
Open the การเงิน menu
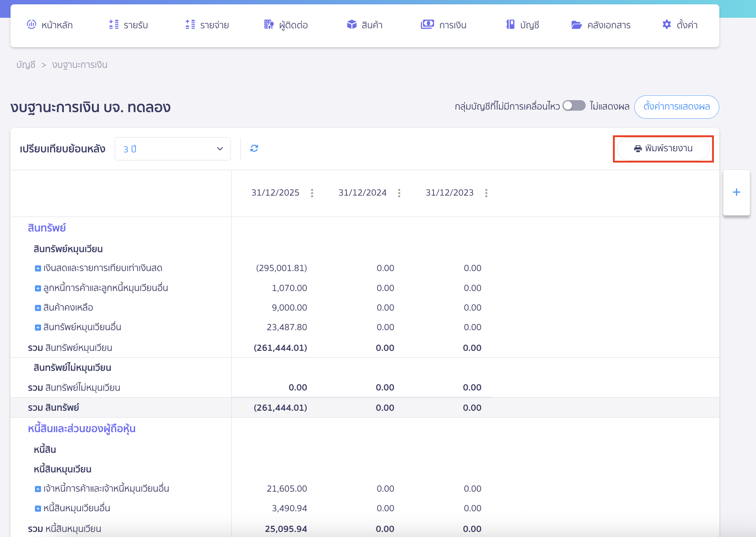pyautogui.click(x=444, y=25)
